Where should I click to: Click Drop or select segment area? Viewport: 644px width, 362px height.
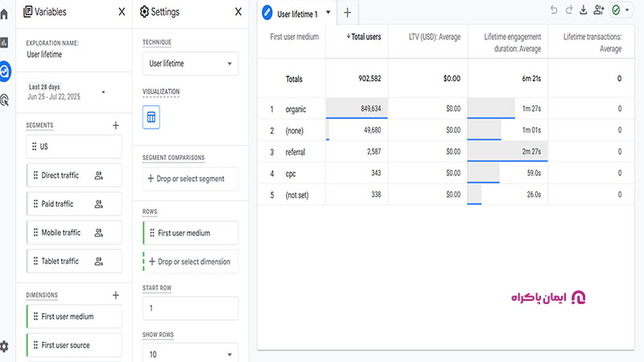(191, 179)
